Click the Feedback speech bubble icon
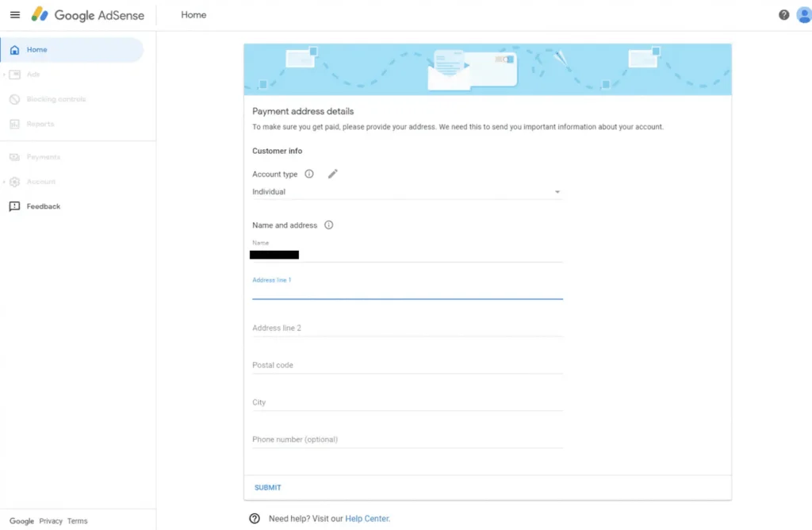 [14, 207]
